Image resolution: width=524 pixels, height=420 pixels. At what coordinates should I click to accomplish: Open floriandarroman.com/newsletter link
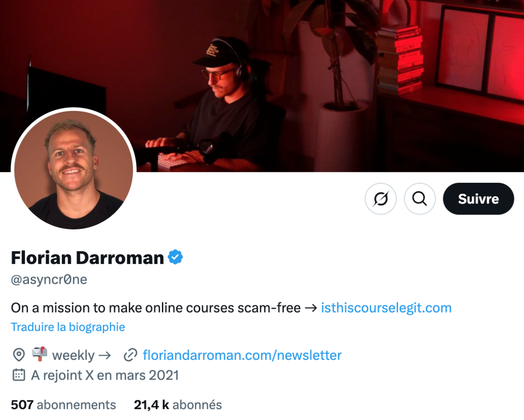pyautogui.click(x=242, y=355)
